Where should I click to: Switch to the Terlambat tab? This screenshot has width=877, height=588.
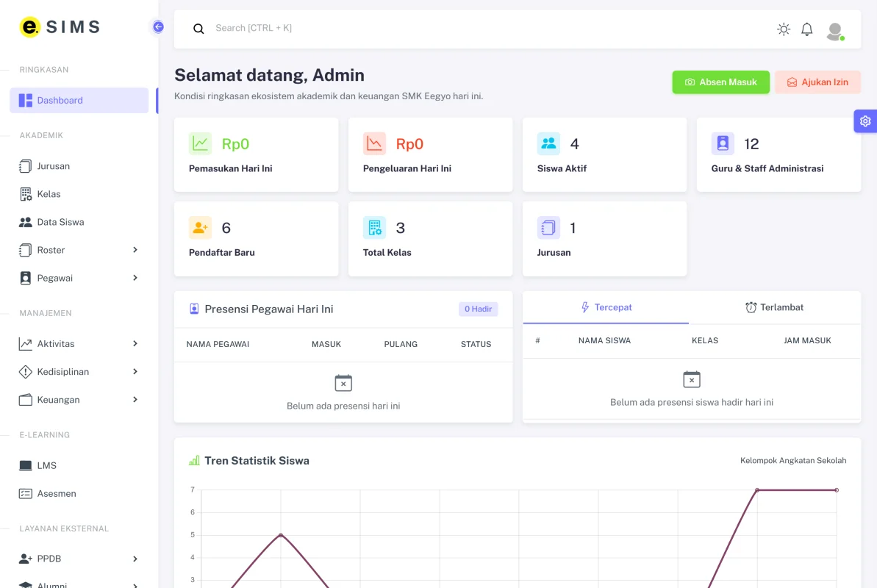pos(775,307)
